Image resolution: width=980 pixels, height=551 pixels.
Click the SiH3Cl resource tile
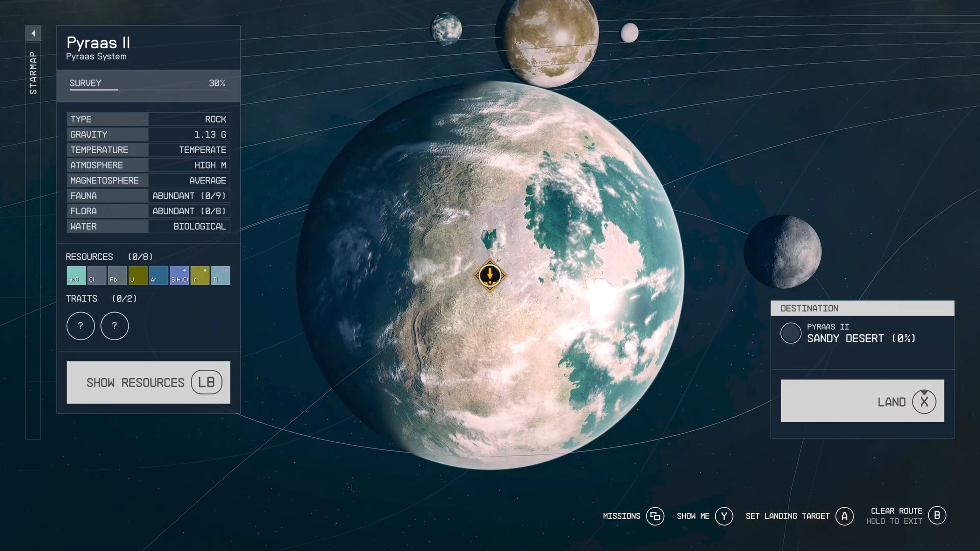tap(179, 275)
